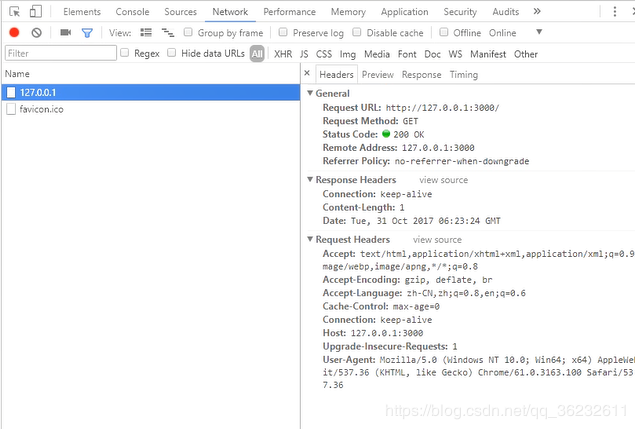Screen dimensions: 635x429
Task: Toggle the filter funnel icon
Action: [87, 33]
